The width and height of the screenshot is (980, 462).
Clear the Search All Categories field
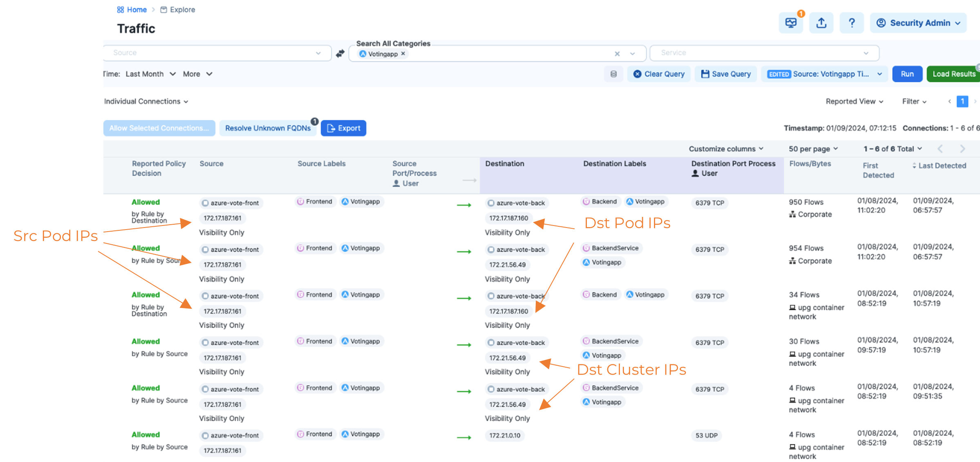tap(617, 54)
